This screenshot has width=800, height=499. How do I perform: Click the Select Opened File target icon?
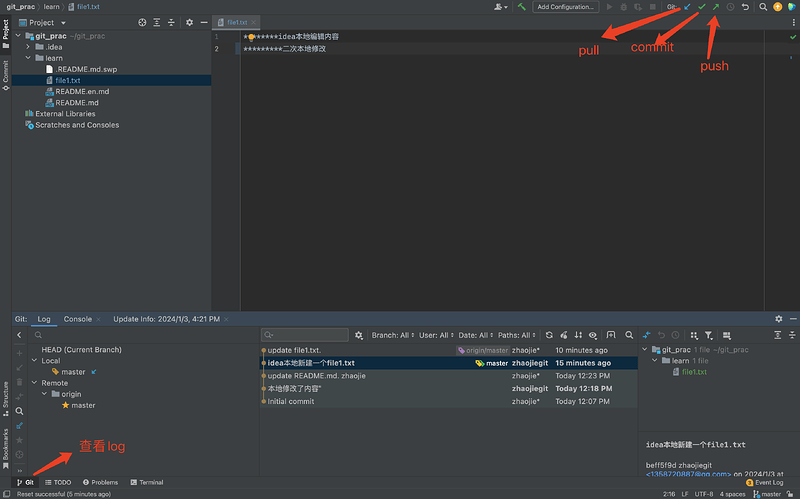(x=142, y=22)
